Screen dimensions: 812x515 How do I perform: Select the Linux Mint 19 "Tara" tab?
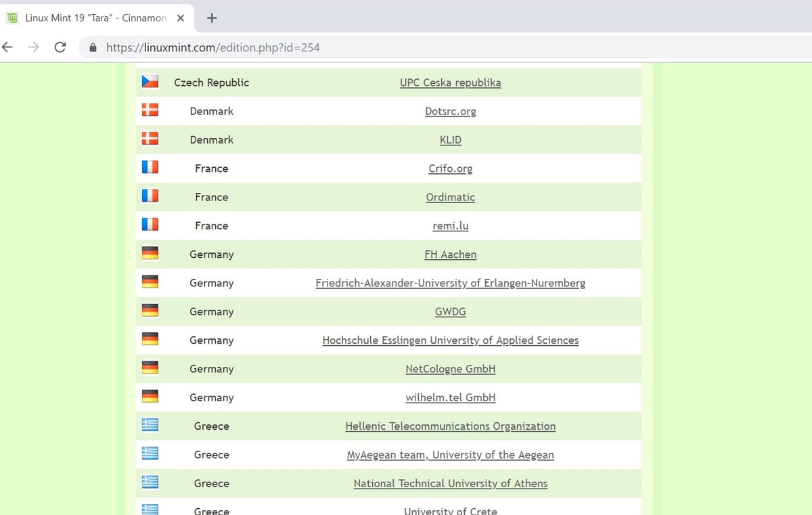coord(97,18)
